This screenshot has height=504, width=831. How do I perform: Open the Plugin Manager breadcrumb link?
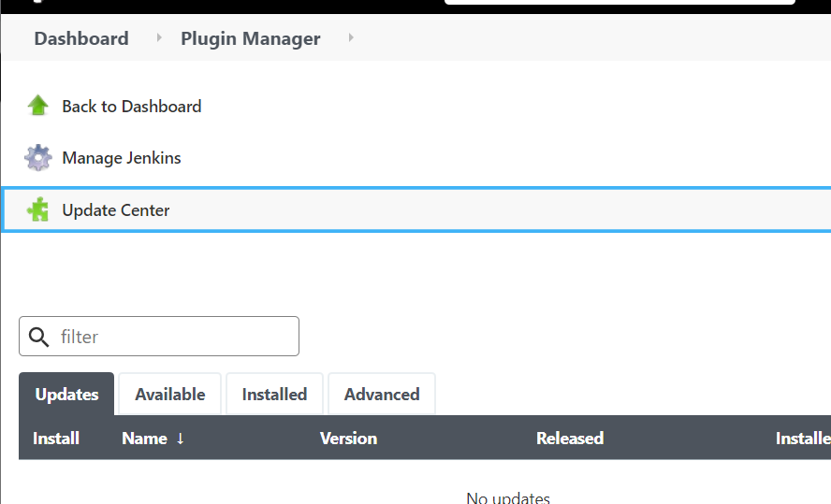(x=250, y=38)
